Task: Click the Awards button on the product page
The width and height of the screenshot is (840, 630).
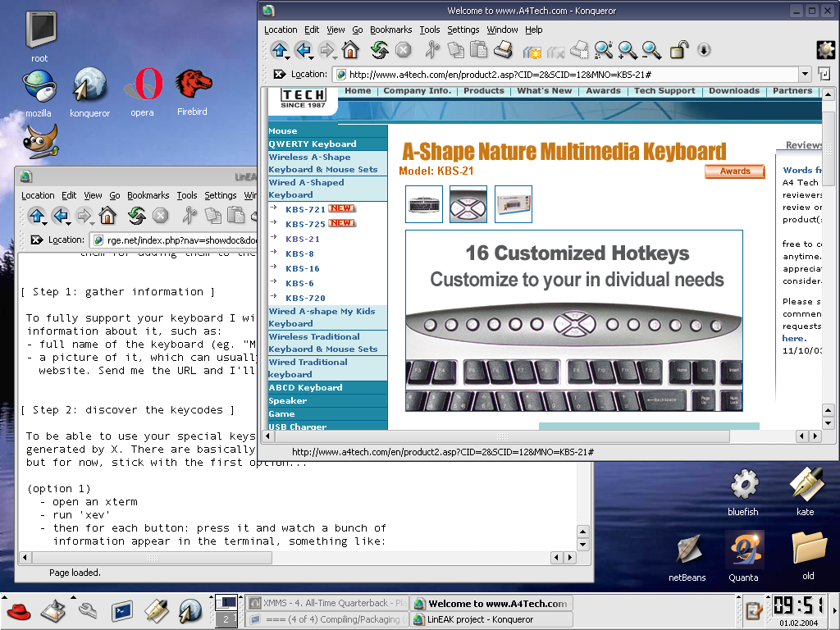Action: [x=734, y=171]
